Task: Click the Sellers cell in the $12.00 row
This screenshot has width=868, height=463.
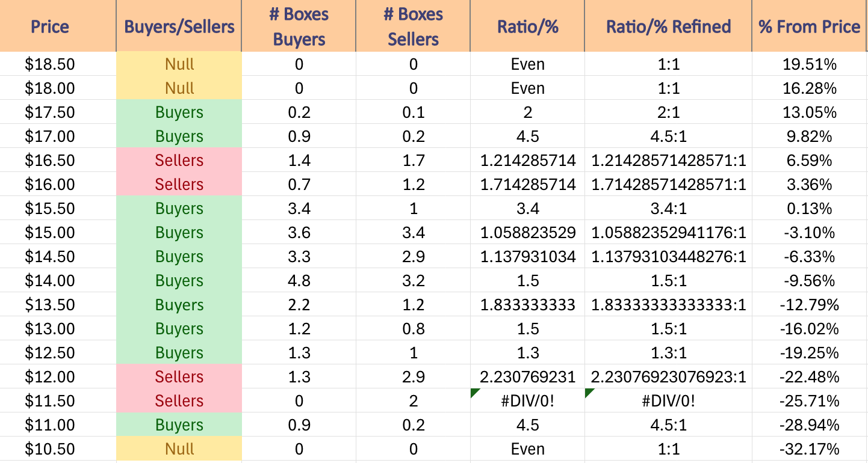Action: [179, 377]
